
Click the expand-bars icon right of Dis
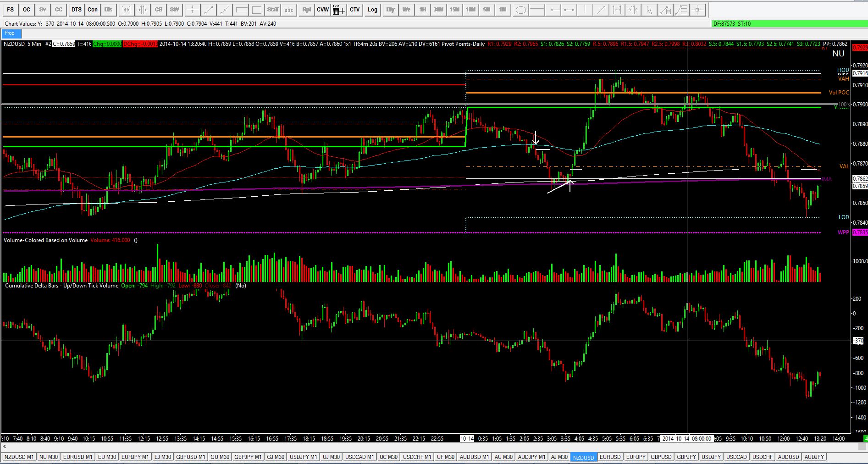pyautogui.click(x=126, y=10)
